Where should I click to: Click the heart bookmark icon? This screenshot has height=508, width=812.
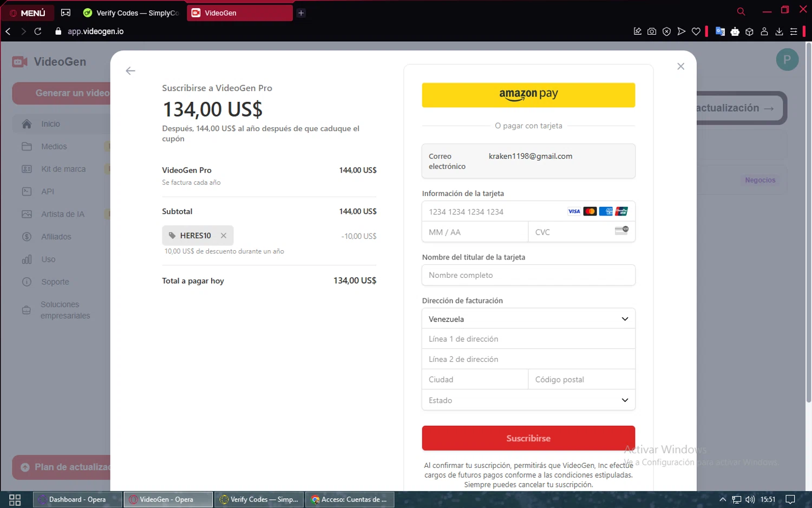click(x=696, y=31)
